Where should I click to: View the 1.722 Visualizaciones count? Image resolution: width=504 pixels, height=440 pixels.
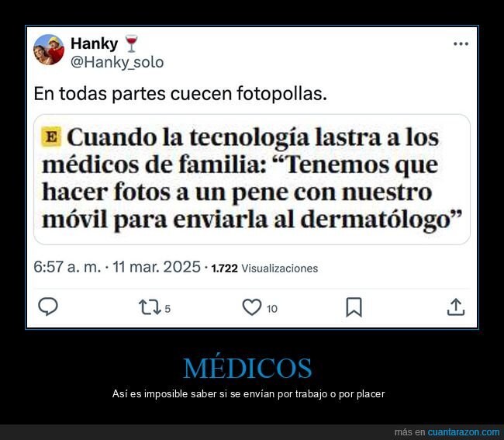(x=264, y=269)
